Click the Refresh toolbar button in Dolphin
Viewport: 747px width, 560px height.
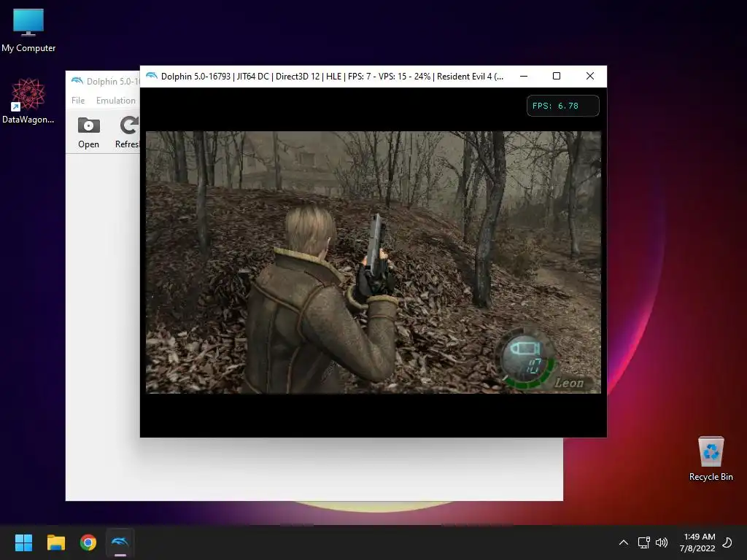click(x=128, y=133)
